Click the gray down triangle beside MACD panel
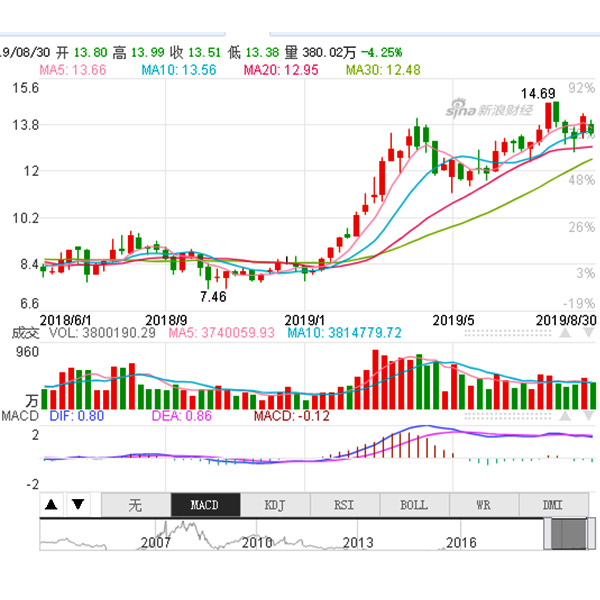 589,416
